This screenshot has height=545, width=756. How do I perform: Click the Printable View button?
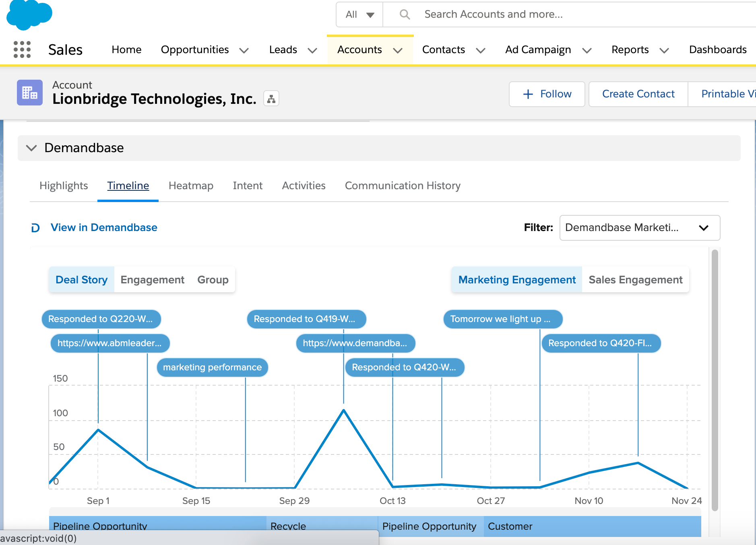pyautogui.click(x=722, y=94)
